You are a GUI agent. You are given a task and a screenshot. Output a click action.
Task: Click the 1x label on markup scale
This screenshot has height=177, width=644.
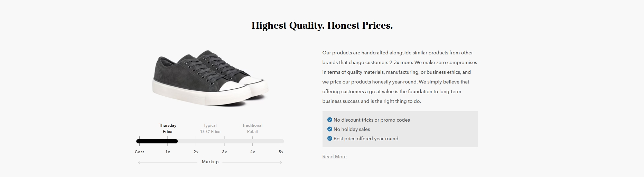168,152
